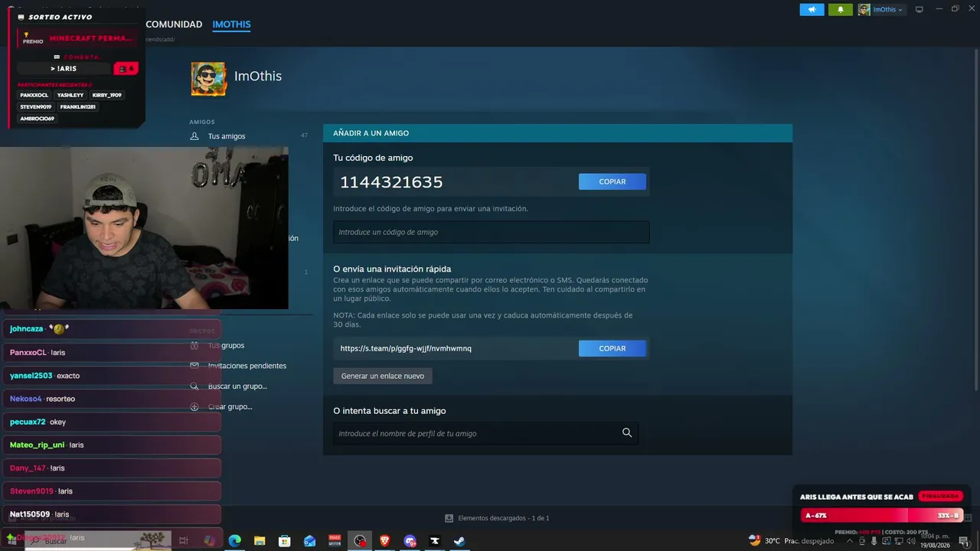Open the network tray icon
This screenshot has width=980, height=551.
tap(899, 541)
